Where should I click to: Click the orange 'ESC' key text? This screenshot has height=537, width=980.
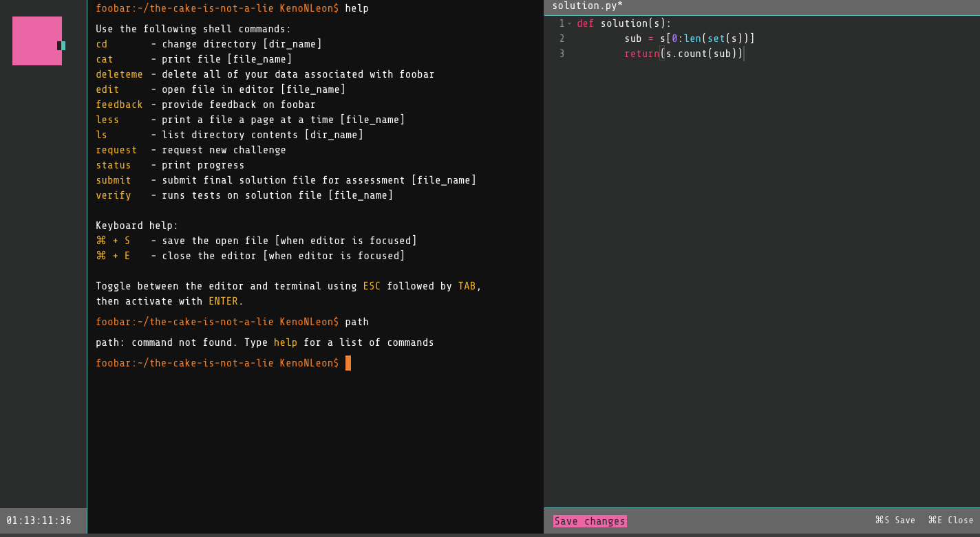tap(372, 286)
